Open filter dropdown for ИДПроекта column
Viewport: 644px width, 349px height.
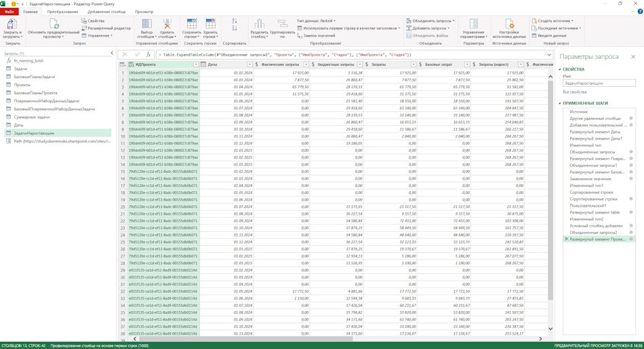pyautogui.click(x=196, y=64)
